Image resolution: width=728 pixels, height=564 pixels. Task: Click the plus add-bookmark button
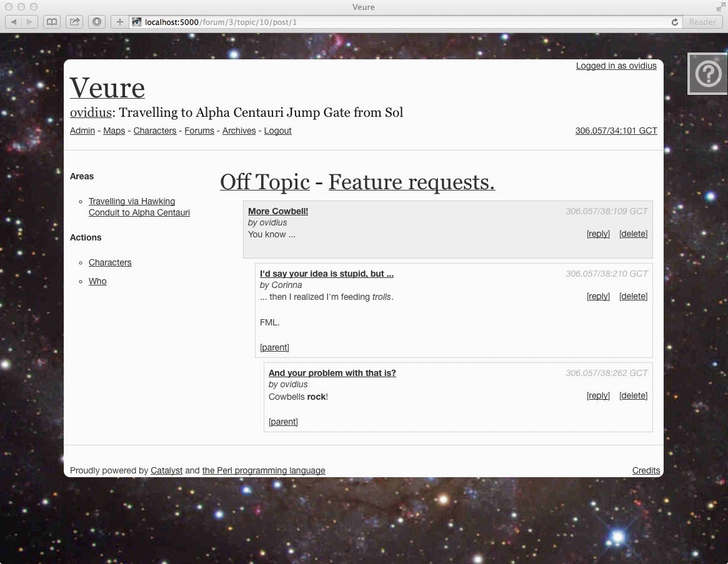tap(119, 22)
